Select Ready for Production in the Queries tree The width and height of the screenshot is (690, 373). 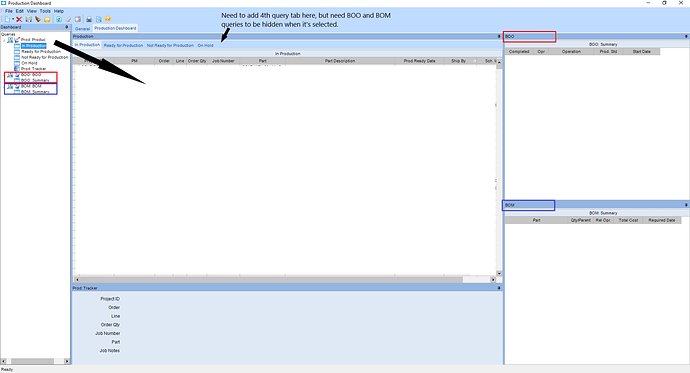click(41, 51)
